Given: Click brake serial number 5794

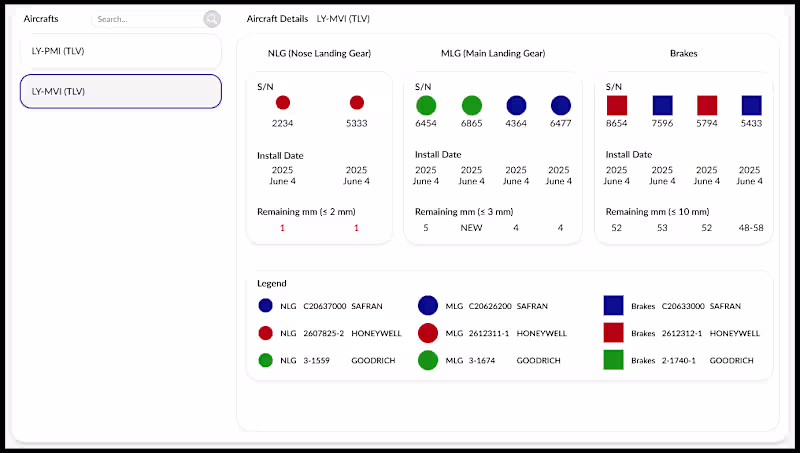Looking at the screenshot, I should (707, 123).
